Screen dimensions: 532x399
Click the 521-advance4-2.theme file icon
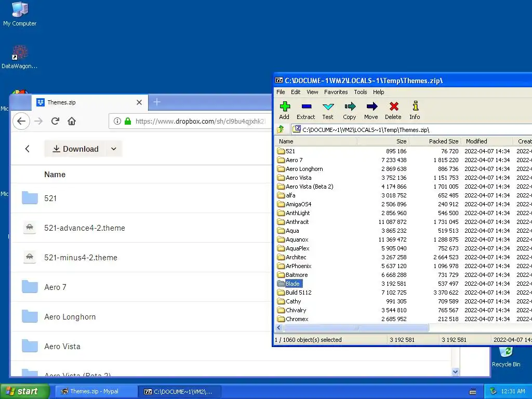[x=30, y=228]
